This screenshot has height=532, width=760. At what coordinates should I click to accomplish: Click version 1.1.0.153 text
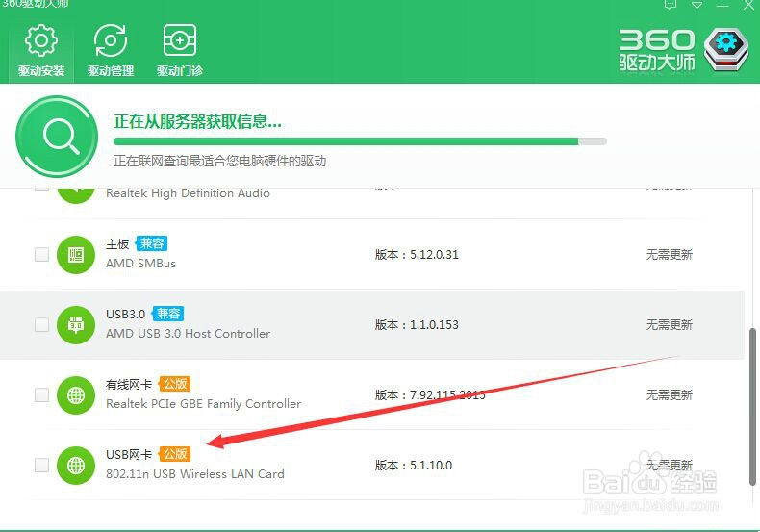(417, 324)
